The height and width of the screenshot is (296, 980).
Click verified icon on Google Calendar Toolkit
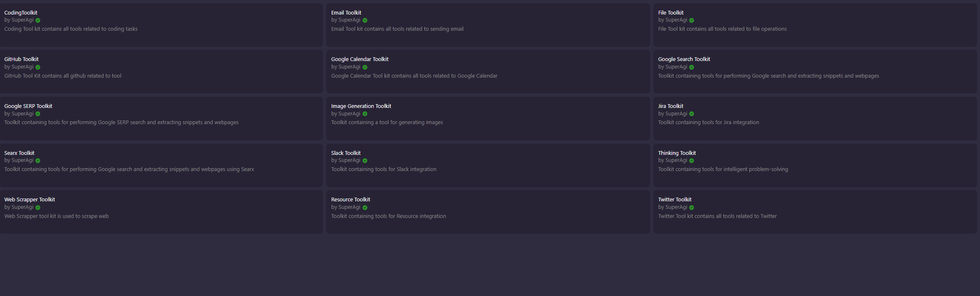(365, 67)
